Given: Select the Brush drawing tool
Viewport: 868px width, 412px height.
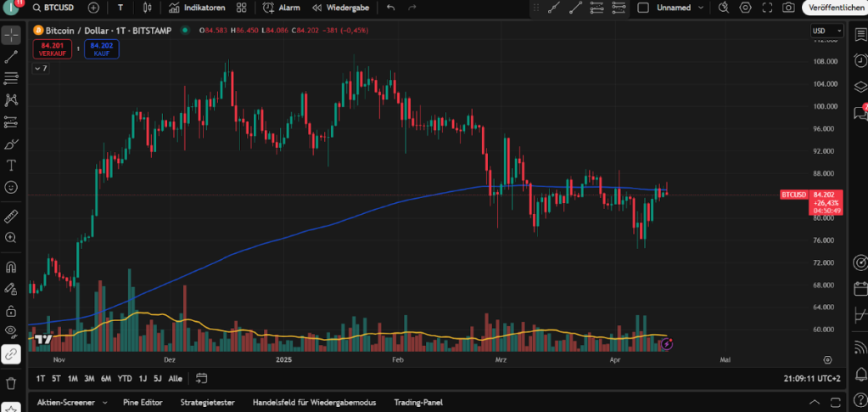Looking at the screenshot, I should coord(11,144).
